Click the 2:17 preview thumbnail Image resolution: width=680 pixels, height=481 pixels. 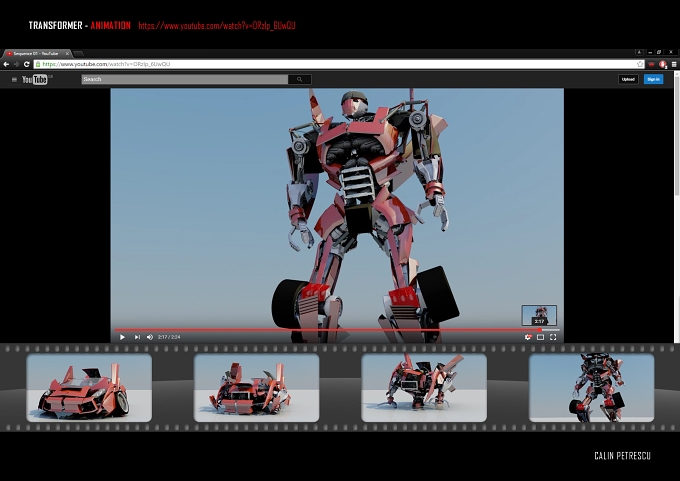539,315
